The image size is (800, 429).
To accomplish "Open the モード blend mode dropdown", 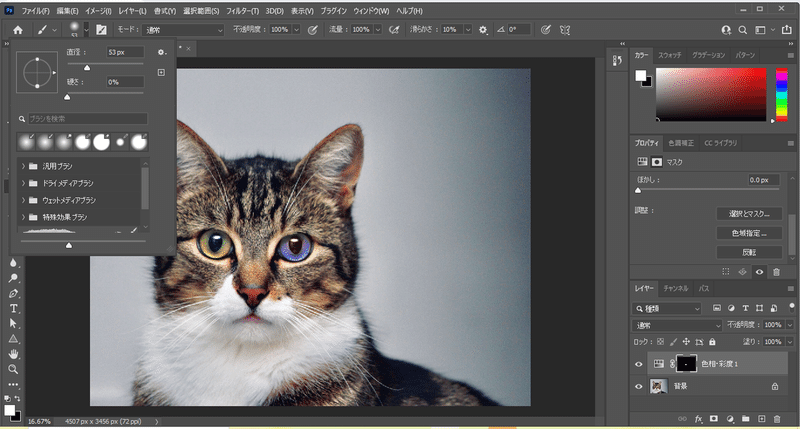I will [x=183, y=30].
